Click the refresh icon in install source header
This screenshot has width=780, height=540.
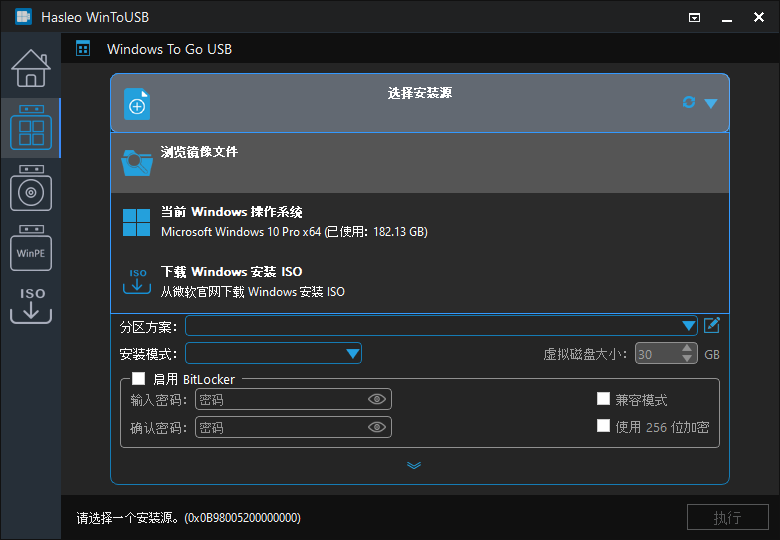688,102
